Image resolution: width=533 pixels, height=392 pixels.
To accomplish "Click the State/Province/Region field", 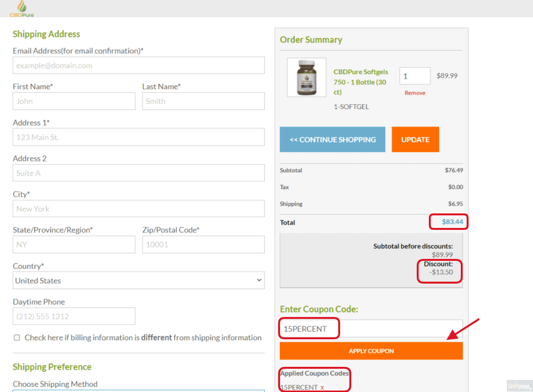I will pos(74,244).
